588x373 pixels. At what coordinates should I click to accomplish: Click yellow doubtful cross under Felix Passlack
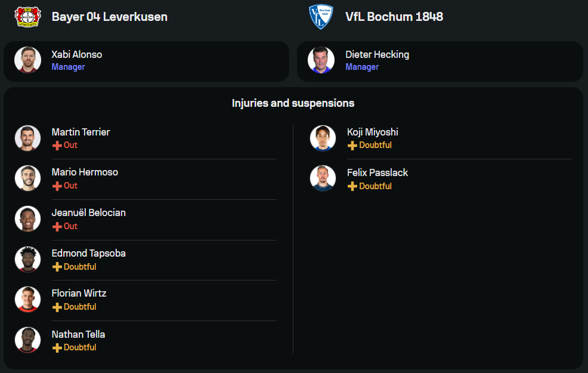tap(352, 186)
